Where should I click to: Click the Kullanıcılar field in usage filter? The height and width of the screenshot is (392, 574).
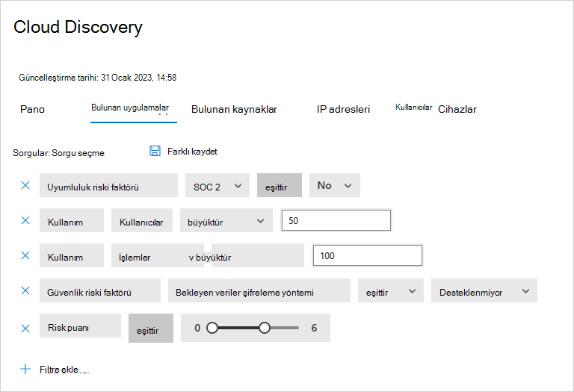[x=142, y=220]
